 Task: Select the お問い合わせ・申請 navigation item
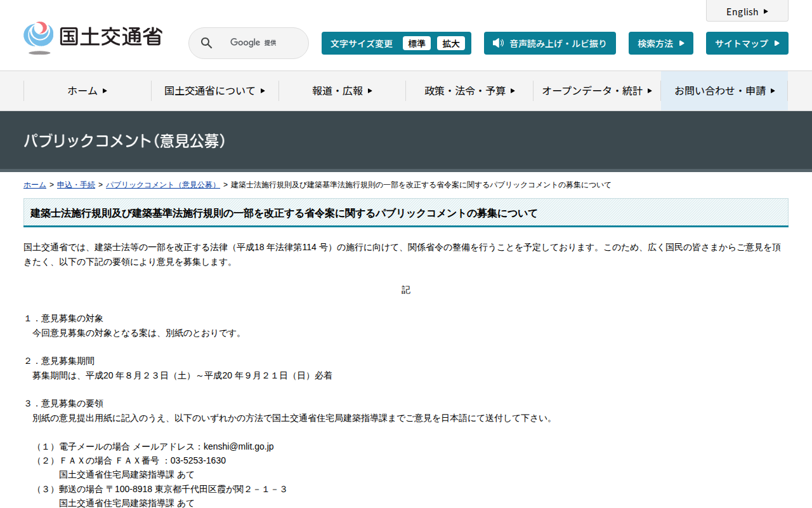(x=724, y=91)
